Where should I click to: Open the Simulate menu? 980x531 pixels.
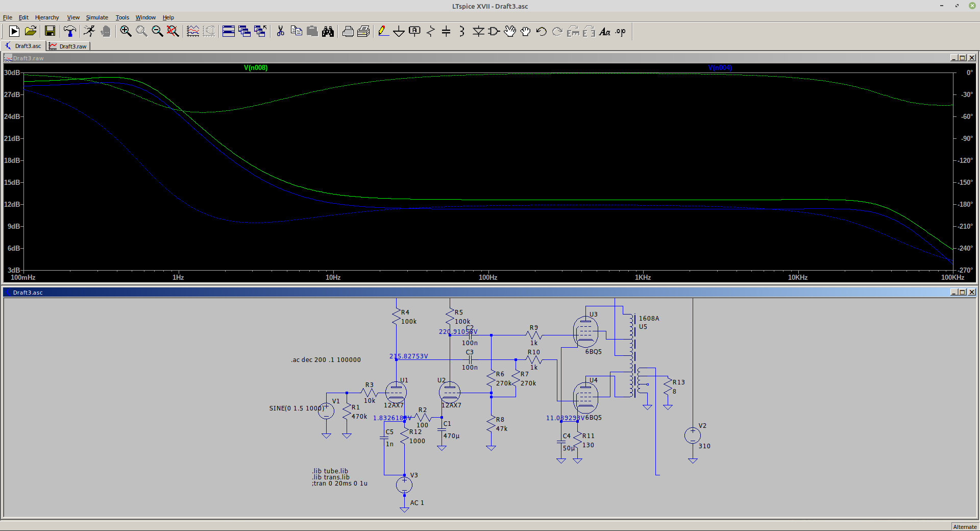[x=97, y=17]
